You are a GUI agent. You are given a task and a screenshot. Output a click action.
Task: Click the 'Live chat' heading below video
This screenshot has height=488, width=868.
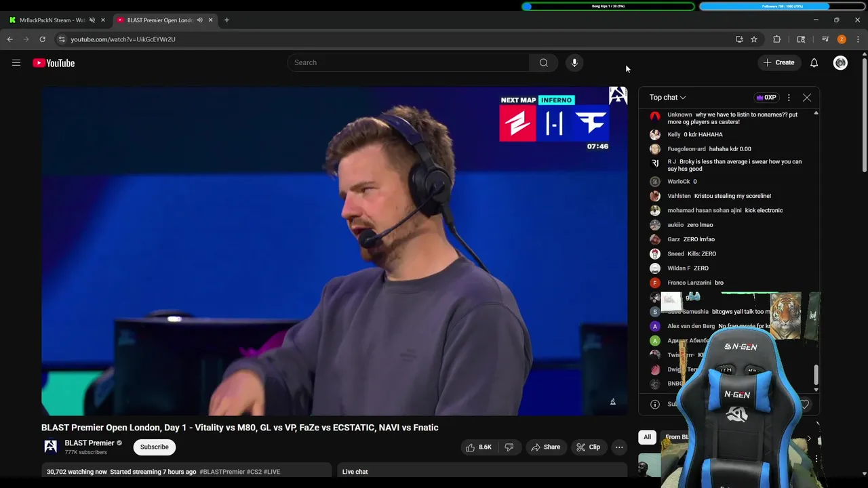click(355, 472)
